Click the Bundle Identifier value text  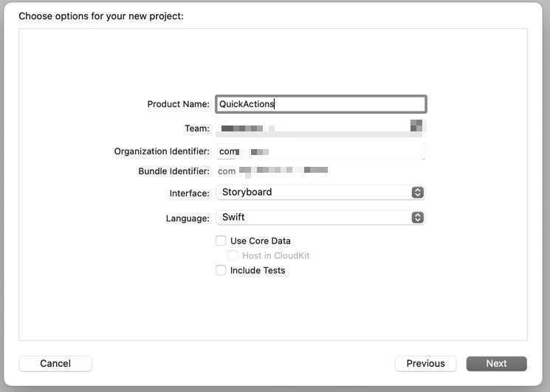click(273, 171)
